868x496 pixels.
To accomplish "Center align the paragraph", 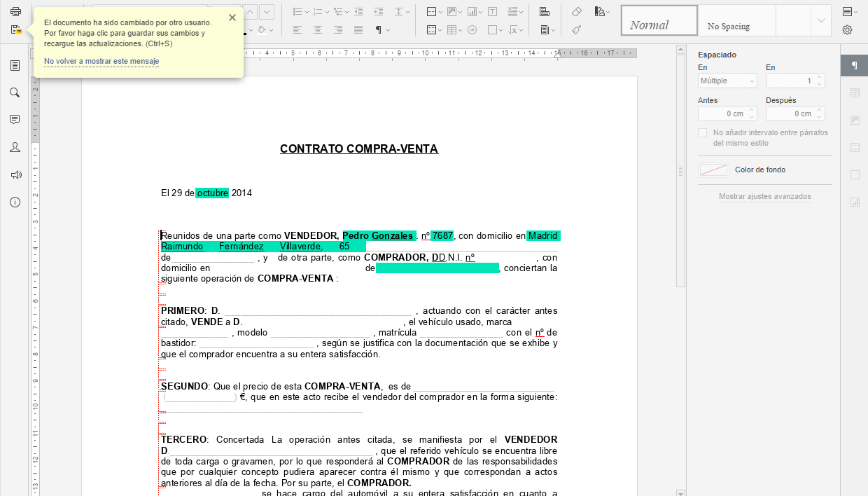I will (x=318, y=29).
